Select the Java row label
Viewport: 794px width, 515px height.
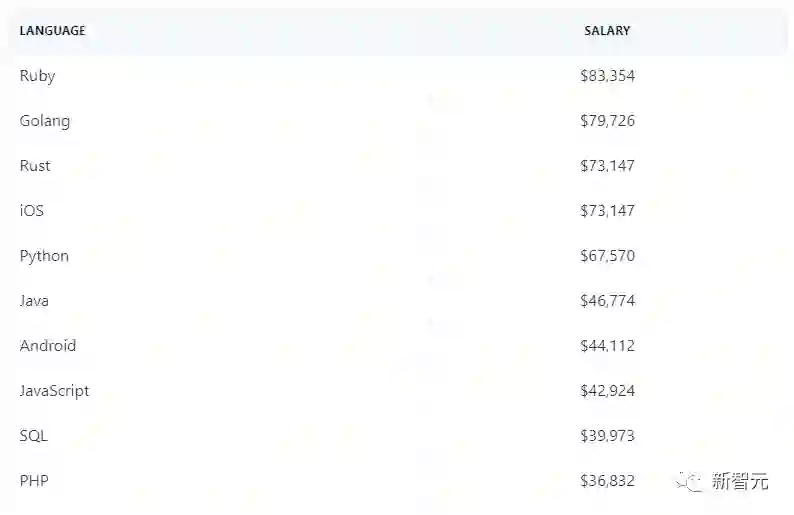click(34, 301)
